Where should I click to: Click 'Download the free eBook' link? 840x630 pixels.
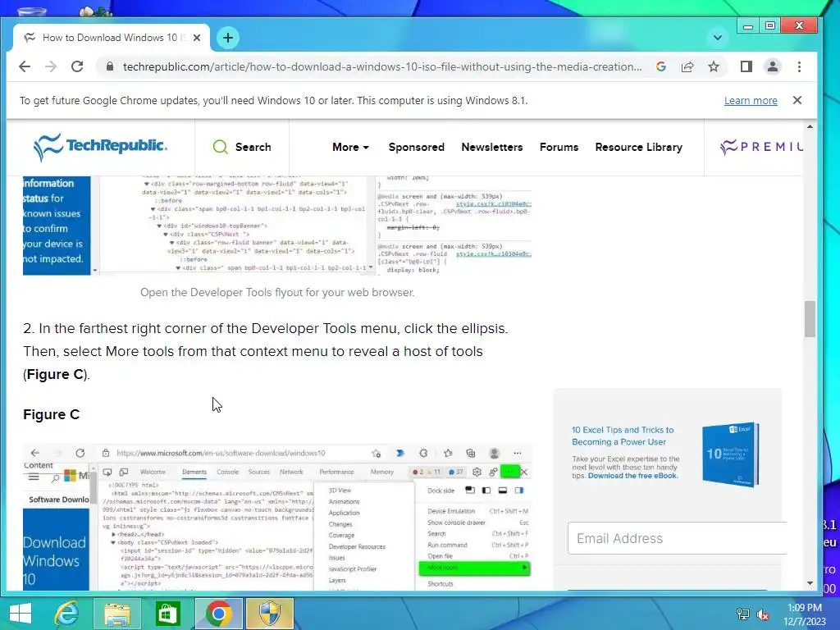coord(632,476)
